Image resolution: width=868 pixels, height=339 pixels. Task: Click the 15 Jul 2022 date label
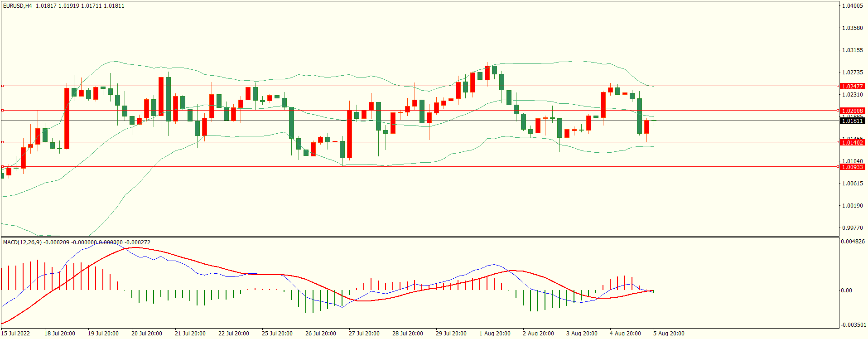click(15, 334)
